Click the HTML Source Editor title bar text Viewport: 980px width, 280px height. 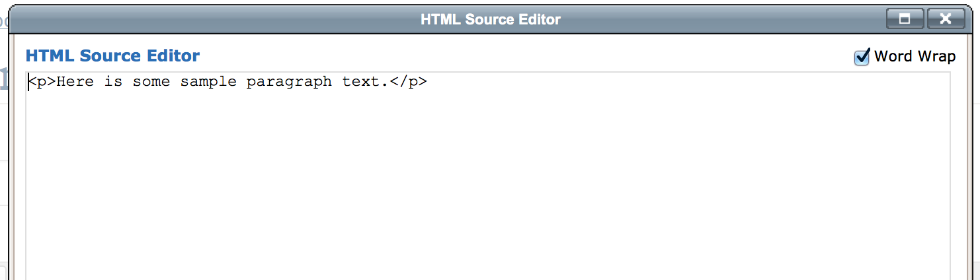(490, 20)
